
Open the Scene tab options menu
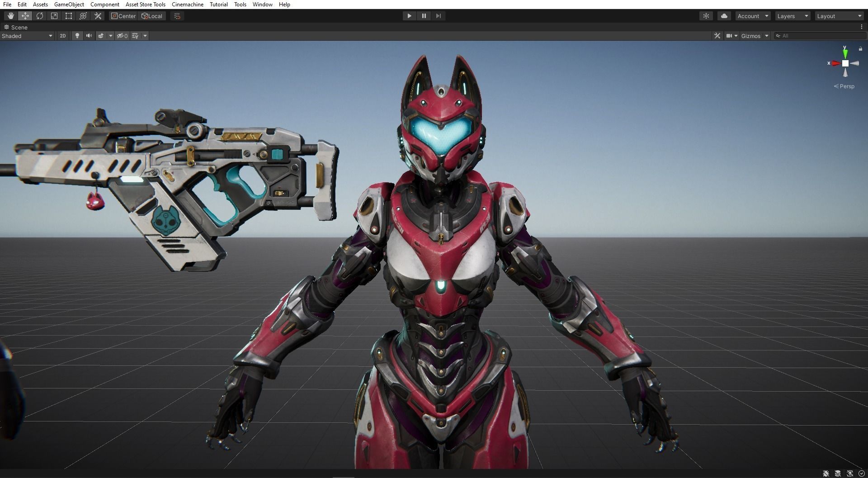click(x=862, y=27)
